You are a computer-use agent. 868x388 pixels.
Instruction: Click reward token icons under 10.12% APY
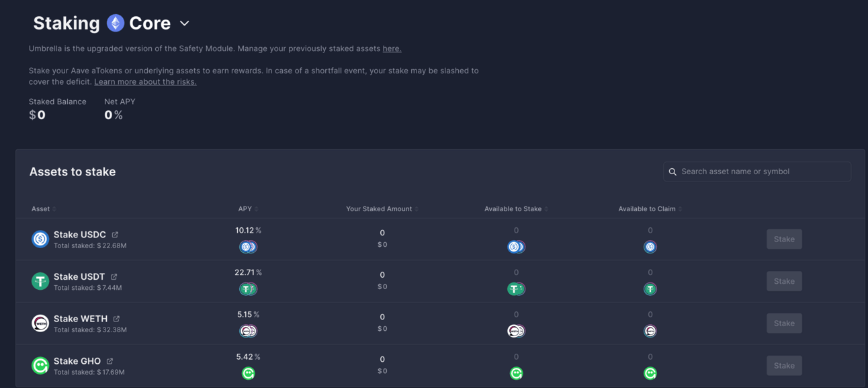coord(248,247)
